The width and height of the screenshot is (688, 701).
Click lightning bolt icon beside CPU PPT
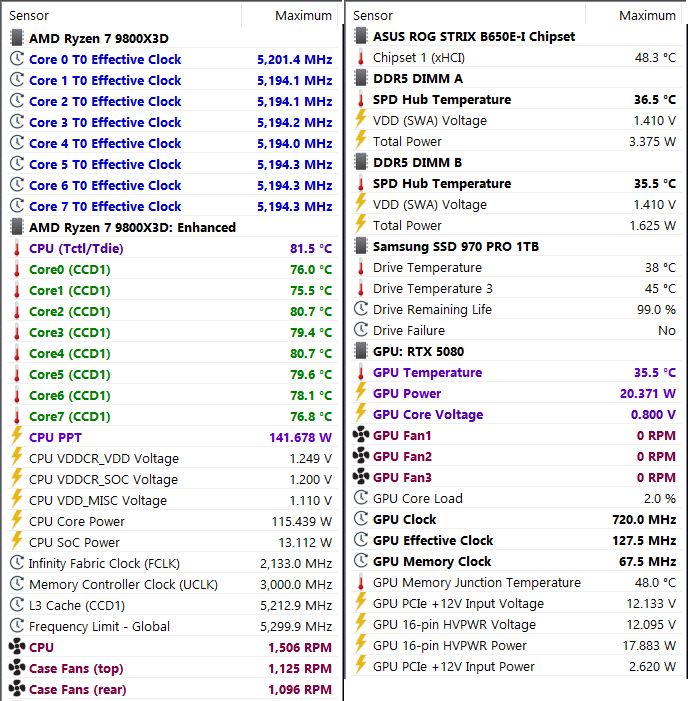17,435
